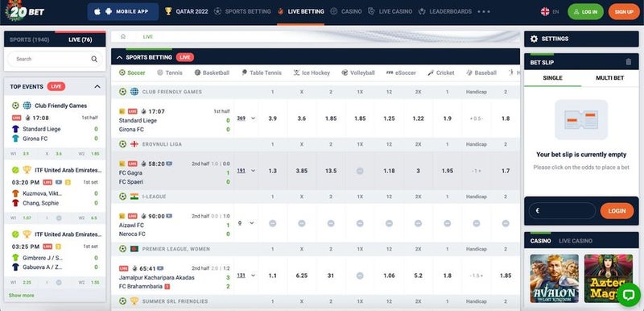Click the Erovnuli Liga Georgia flag icon
Image resolution: width=644 pixels, height=311 pixels.
[134, 144]
